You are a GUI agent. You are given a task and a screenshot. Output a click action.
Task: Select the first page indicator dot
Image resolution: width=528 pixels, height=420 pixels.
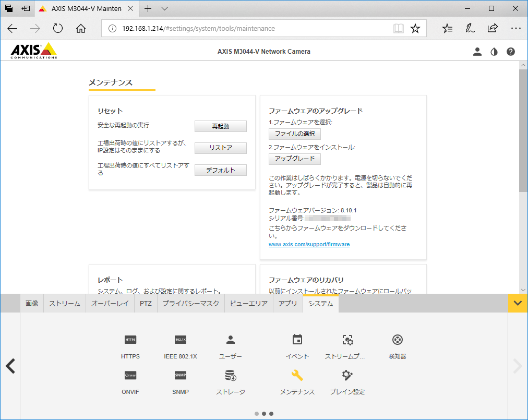(257, 414)
